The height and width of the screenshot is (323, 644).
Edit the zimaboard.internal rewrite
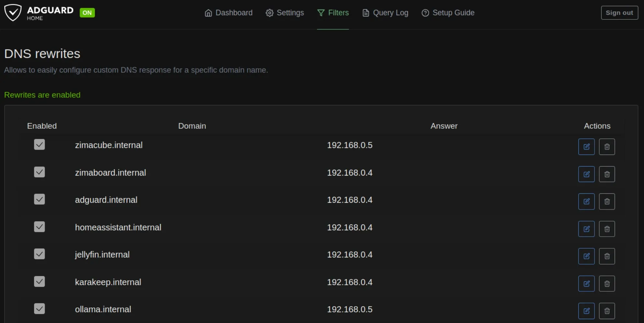click(x=586, y=174)
